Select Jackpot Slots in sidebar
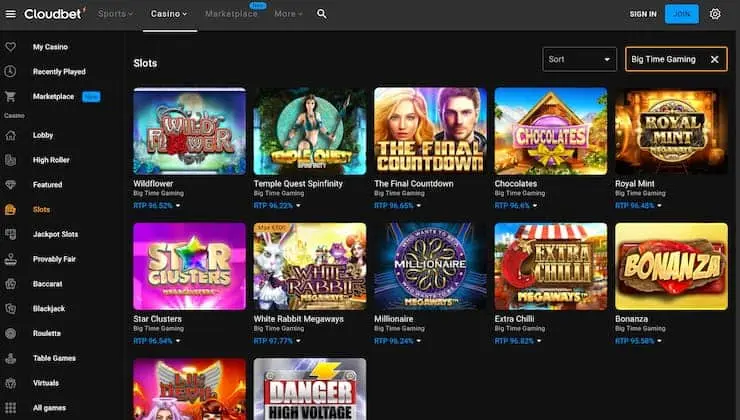The image size is (740, 420). [x=56, y=234]
